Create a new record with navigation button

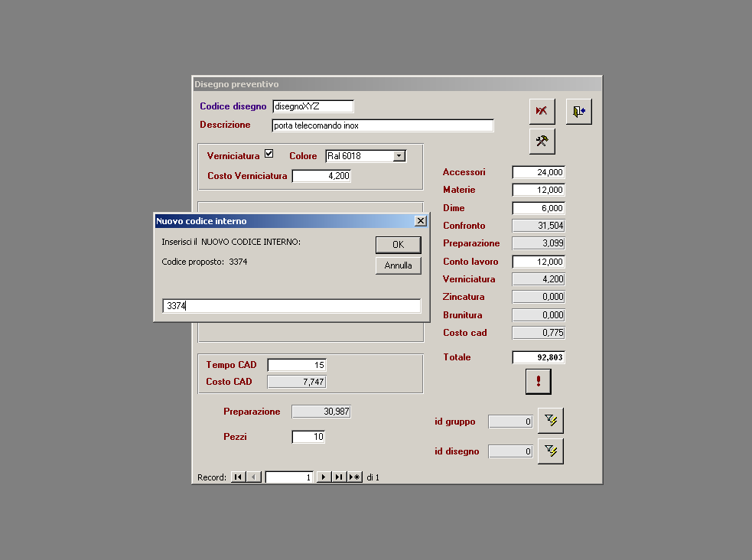[x=354, y=477]
